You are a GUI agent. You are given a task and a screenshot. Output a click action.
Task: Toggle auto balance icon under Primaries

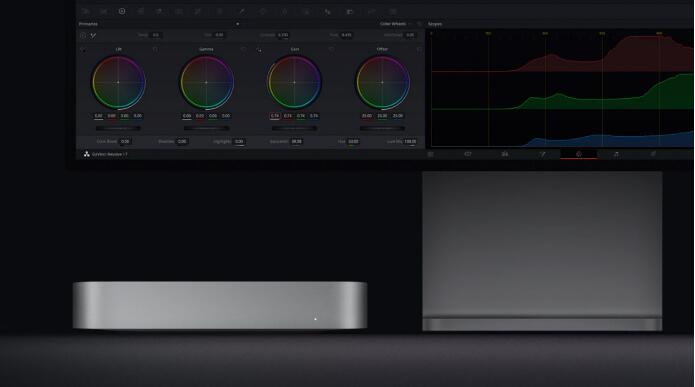(x=83, y=35)
